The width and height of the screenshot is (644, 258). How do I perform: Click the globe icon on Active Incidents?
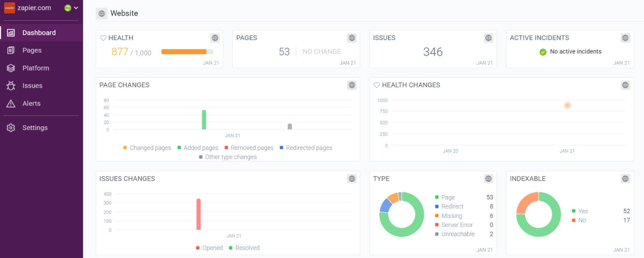pos(625,38)
